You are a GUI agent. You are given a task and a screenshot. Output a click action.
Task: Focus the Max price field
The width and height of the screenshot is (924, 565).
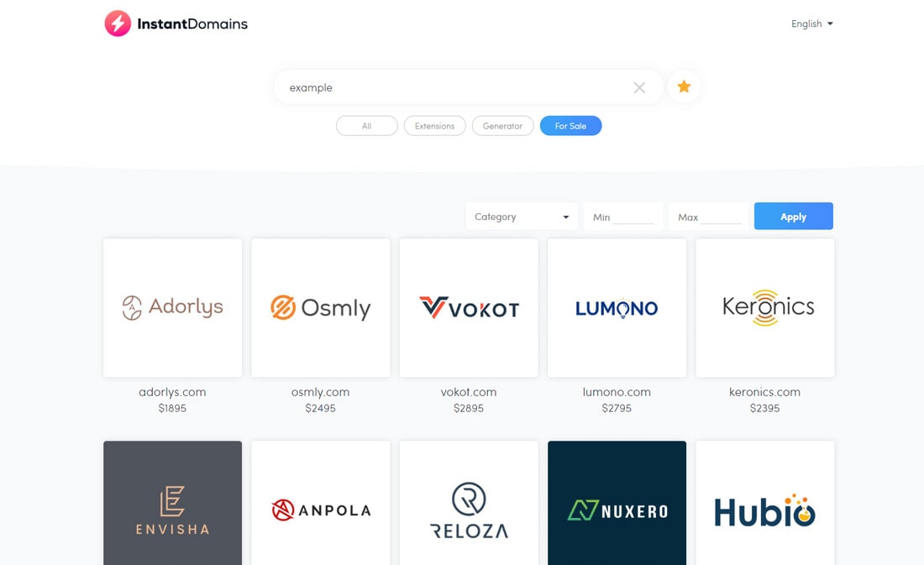tap(709, 217)
